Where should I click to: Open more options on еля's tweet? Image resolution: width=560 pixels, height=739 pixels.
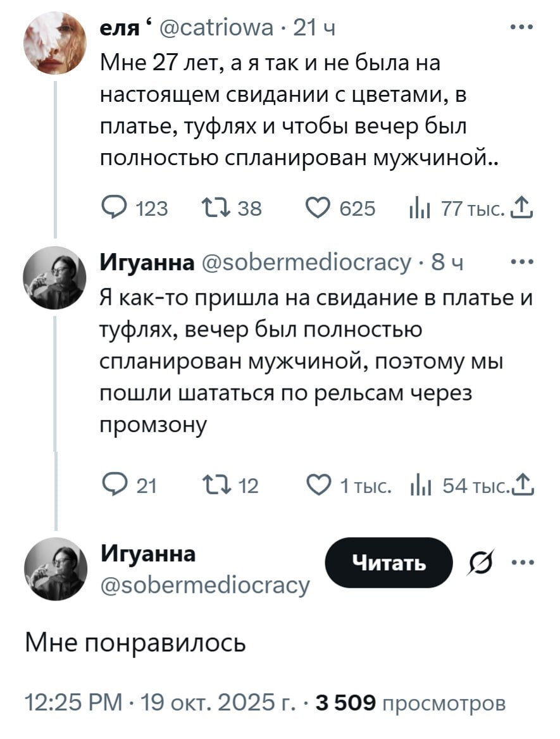(523, 27)
